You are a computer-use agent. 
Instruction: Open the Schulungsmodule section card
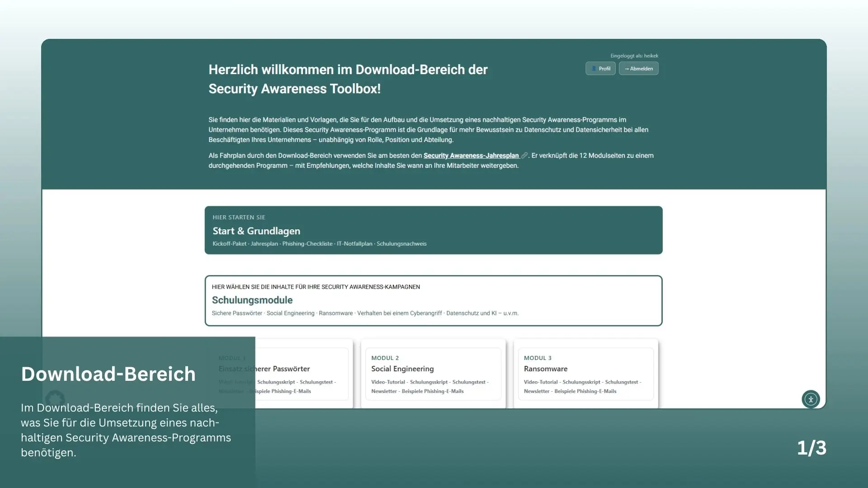[x=434, y=301]
